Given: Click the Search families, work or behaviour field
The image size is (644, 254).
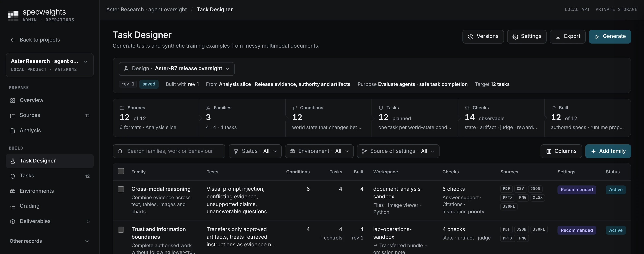Looking at the screenshot, I should 169,151.
